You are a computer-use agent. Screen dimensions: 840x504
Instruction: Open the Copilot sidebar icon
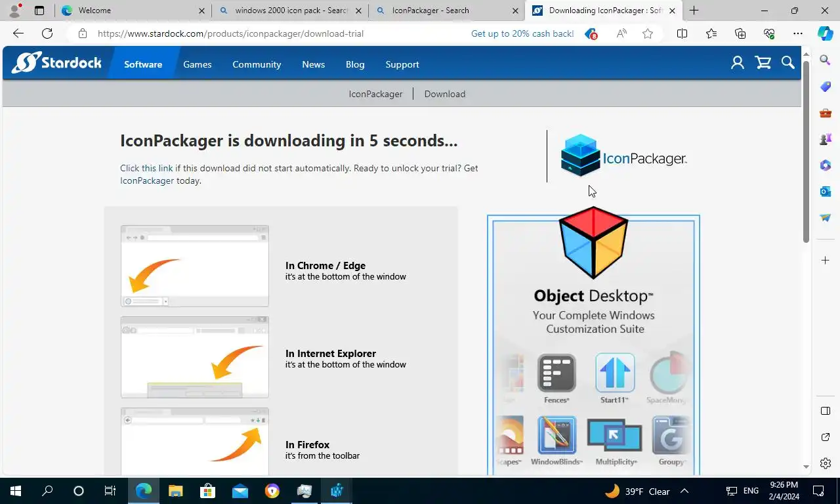[826, 33]
